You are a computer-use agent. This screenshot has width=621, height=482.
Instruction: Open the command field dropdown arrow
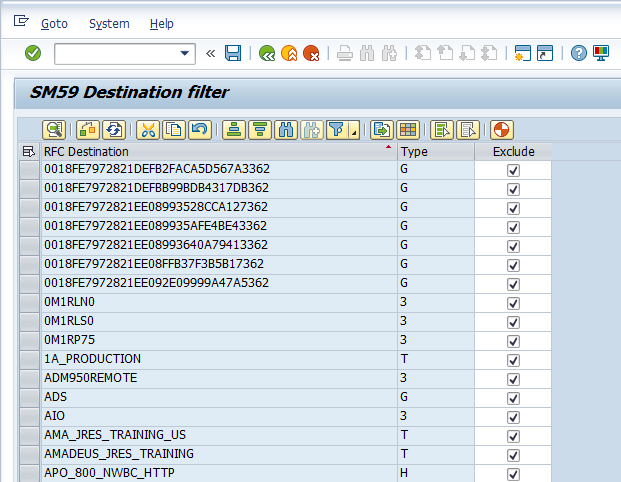tap(185, 53)
